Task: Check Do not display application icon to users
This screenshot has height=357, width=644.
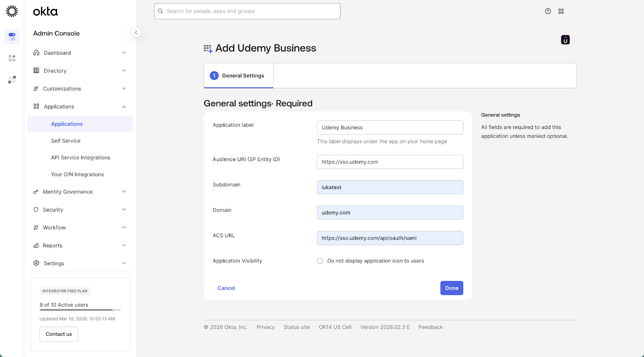Action: 320,261
